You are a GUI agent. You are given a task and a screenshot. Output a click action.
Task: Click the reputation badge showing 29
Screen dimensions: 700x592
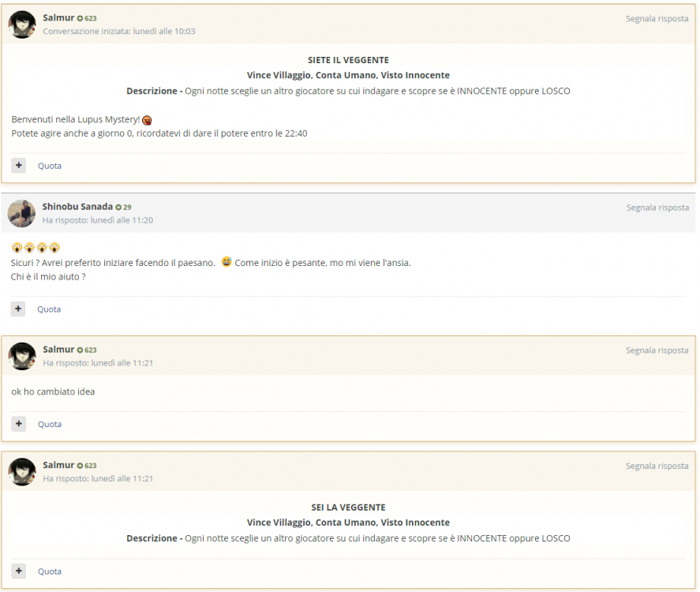(x=123, y=207)
